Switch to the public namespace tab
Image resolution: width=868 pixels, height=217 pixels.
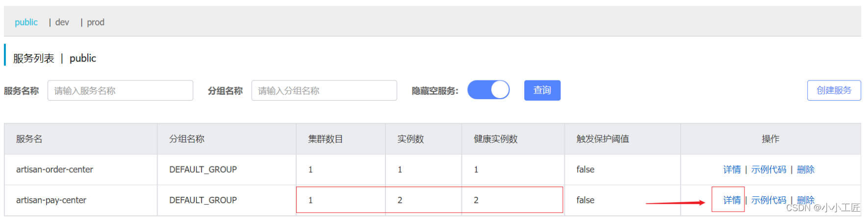tap(26, 22)
